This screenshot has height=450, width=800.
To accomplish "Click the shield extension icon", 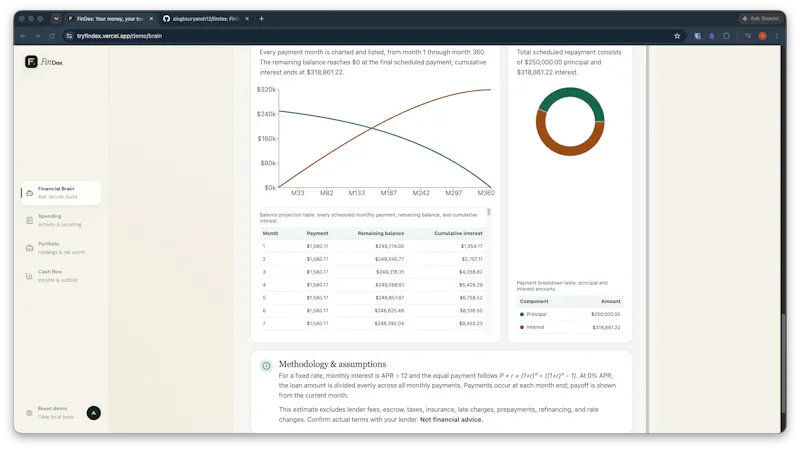I will coord(697,36).
